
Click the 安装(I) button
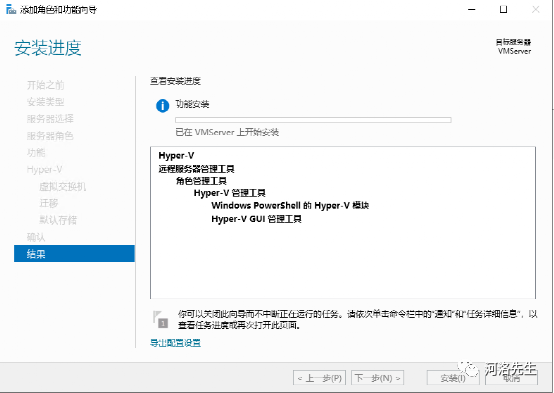(x=453, y=378)
